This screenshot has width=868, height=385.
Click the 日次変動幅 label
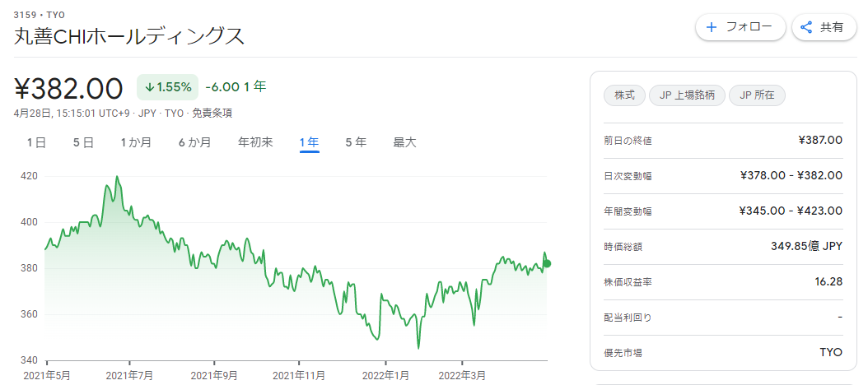click(x=628, y=176)
